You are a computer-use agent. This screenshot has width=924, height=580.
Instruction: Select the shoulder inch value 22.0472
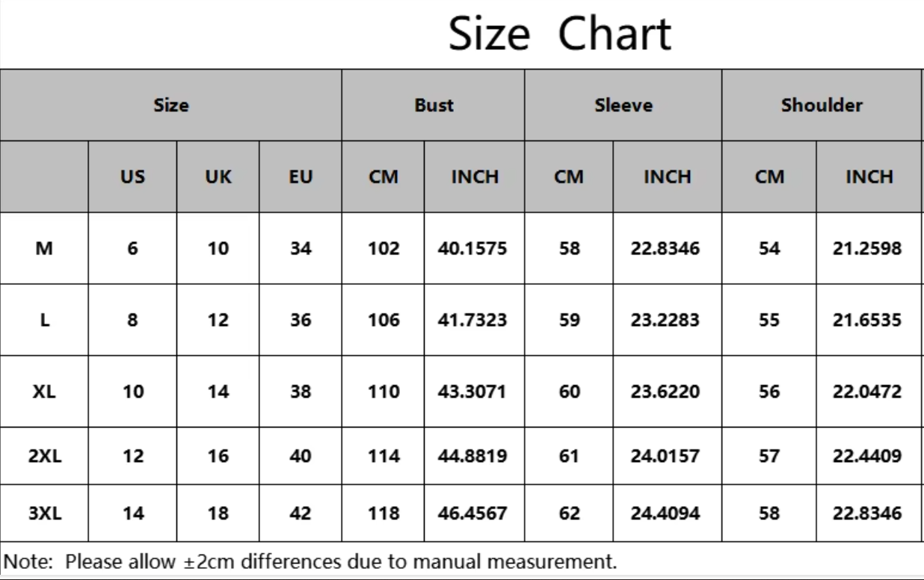(869, 392)
